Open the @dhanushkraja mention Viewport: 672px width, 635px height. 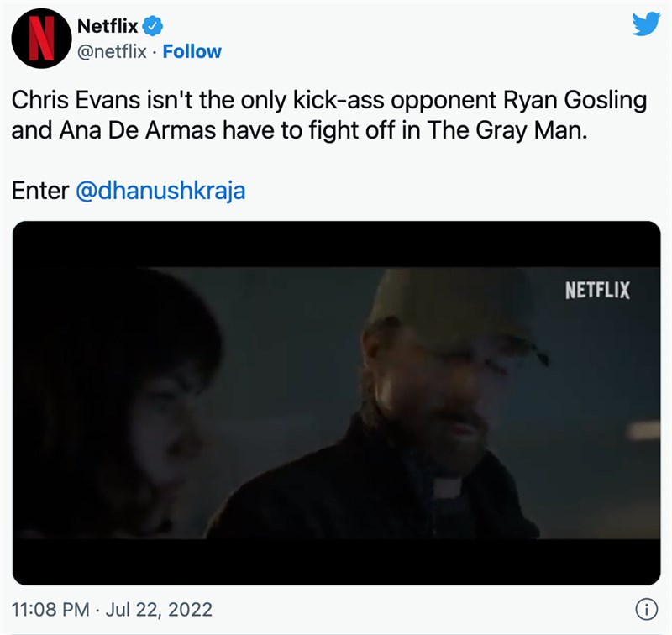[x=160, y=191]
